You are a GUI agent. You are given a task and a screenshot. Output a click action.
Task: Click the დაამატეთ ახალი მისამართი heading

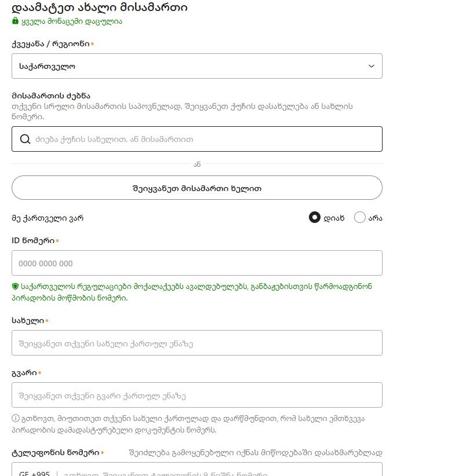99,8
